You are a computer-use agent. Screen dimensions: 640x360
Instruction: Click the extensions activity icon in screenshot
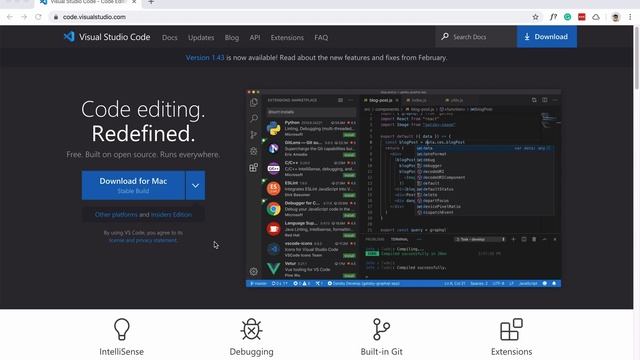[253, 167]
